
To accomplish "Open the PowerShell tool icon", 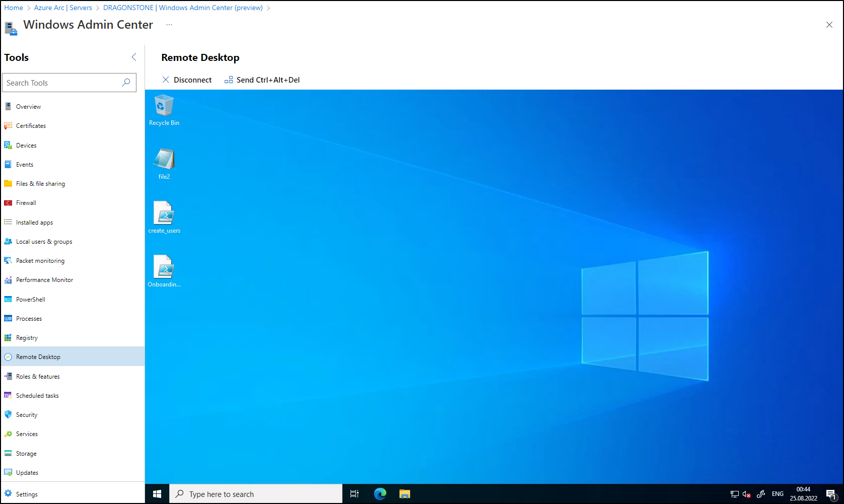I will click(x=8, y=299).
